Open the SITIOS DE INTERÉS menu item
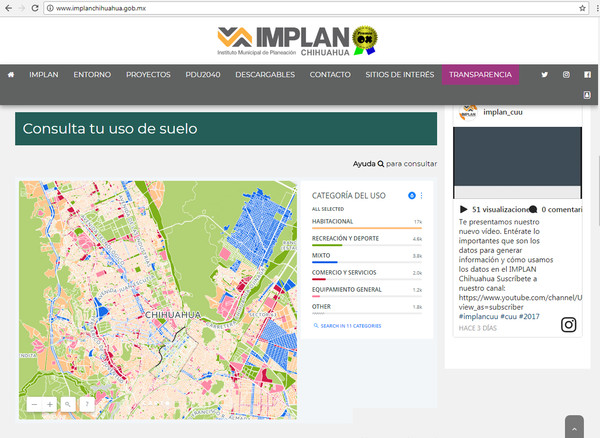Image resolution: width=600 pixels, height=438 pixels. [399, 75]
